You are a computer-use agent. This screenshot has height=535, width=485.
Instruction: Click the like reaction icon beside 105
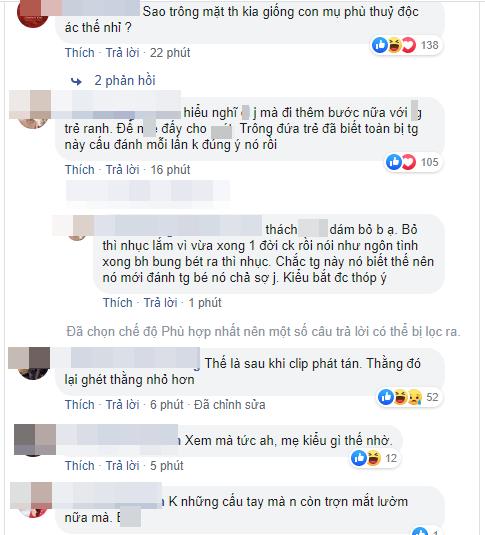[x=394, y=162]
